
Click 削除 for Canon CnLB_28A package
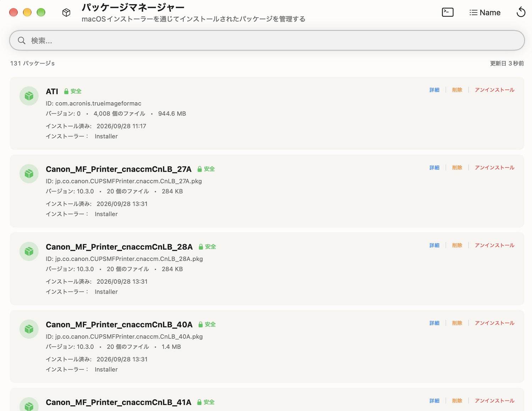[x=457, y=245]
